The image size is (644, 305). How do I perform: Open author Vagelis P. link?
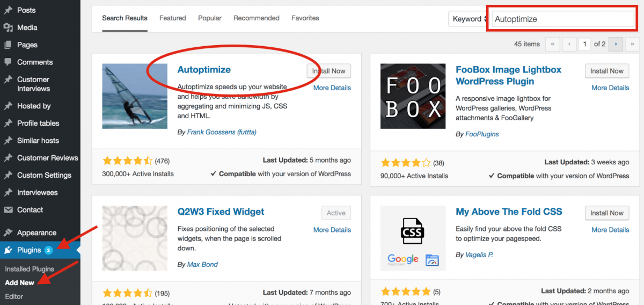click(479, 255)
